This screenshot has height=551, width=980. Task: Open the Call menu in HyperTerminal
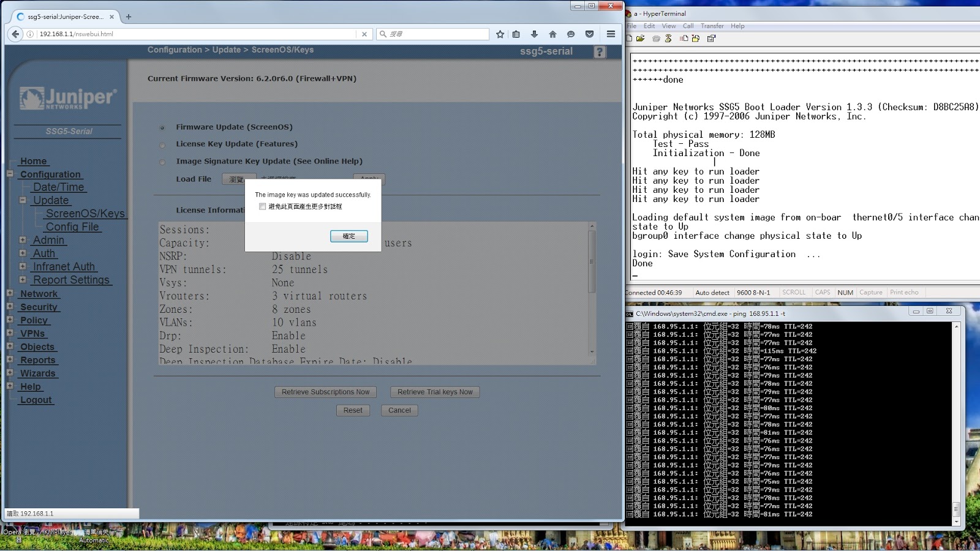(688, 26)
